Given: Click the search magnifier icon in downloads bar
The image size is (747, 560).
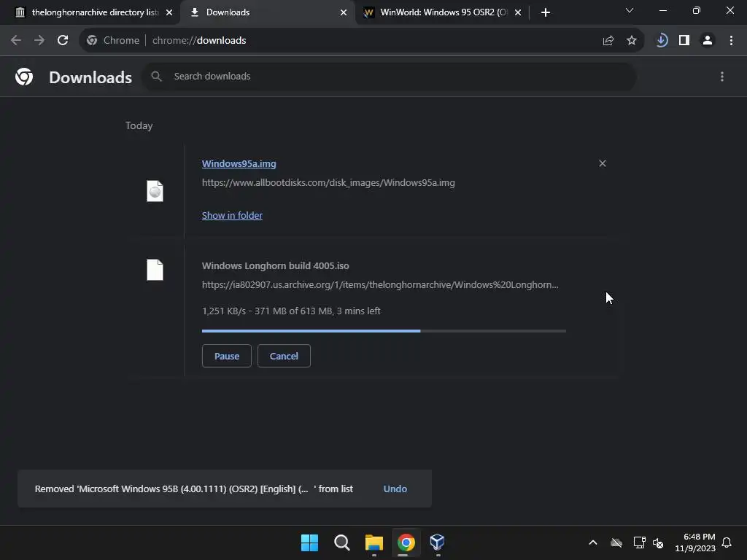Looking at the screenshot, I should click(x=156, y=76).
